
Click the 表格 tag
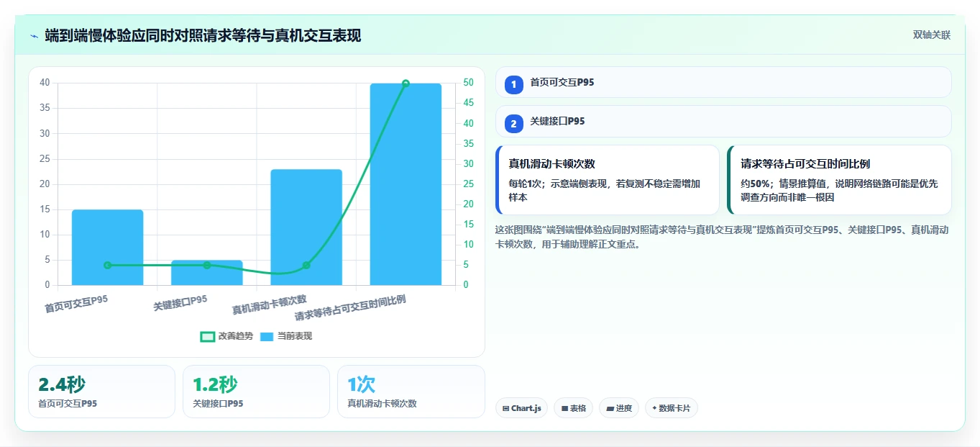pyautogui.click(x=573, y=408)
